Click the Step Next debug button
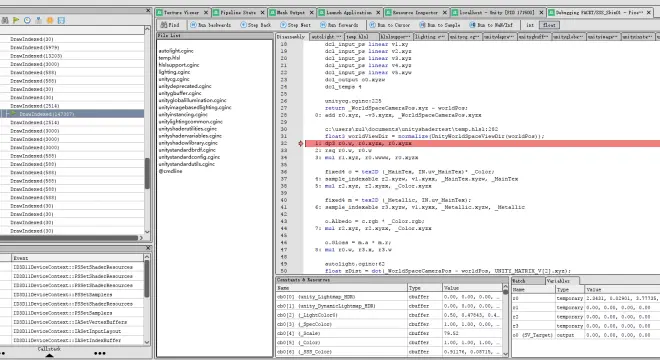 (295, 25)
